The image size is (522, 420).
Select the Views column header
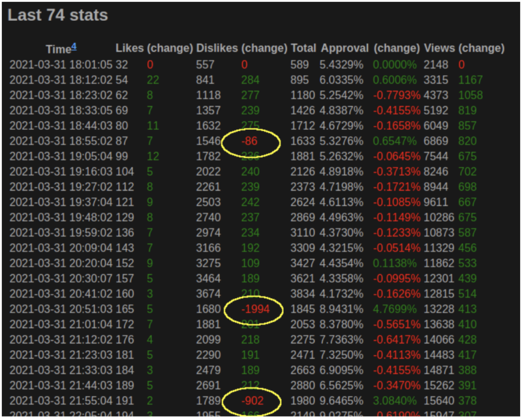click(439, 48)
